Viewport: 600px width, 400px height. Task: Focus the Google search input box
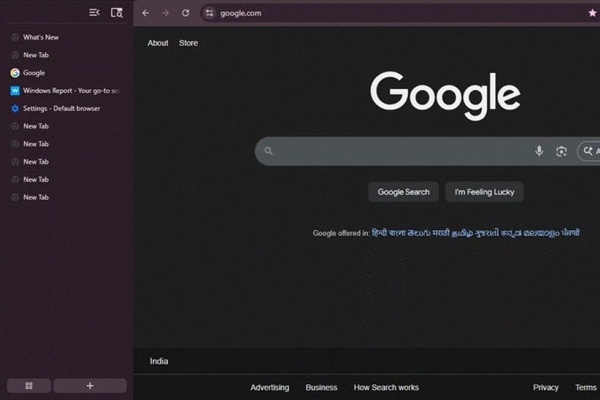(x=400, y=151)
